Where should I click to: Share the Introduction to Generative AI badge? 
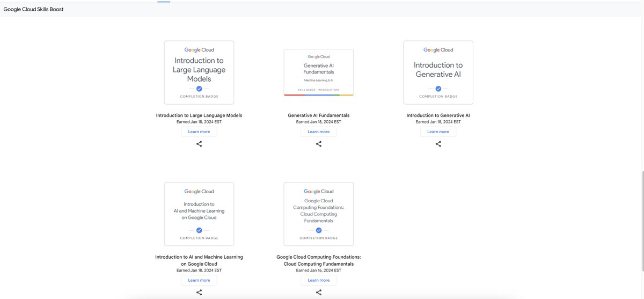(x=438, y=144)
